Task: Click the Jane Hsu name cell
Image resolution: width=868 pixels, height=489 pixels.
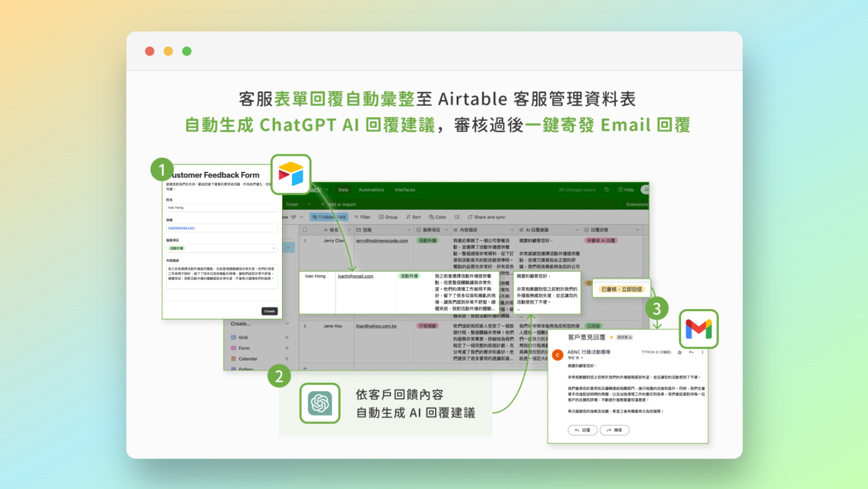Action: pyautogui.click(x=332, y=326)
